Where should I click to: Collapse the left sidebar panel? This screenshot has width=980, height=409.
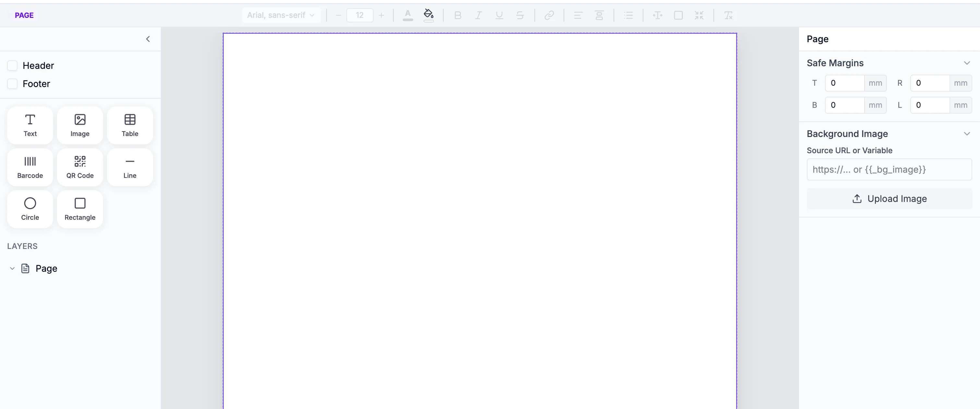[x=148, y=39]
